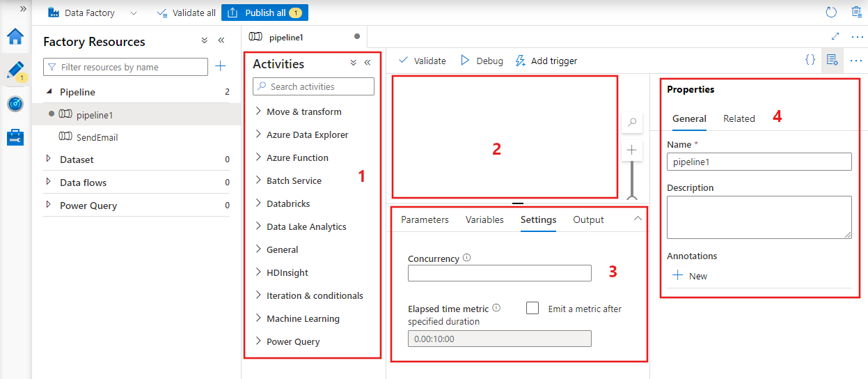Open the Home hub icon

[15, 36]
